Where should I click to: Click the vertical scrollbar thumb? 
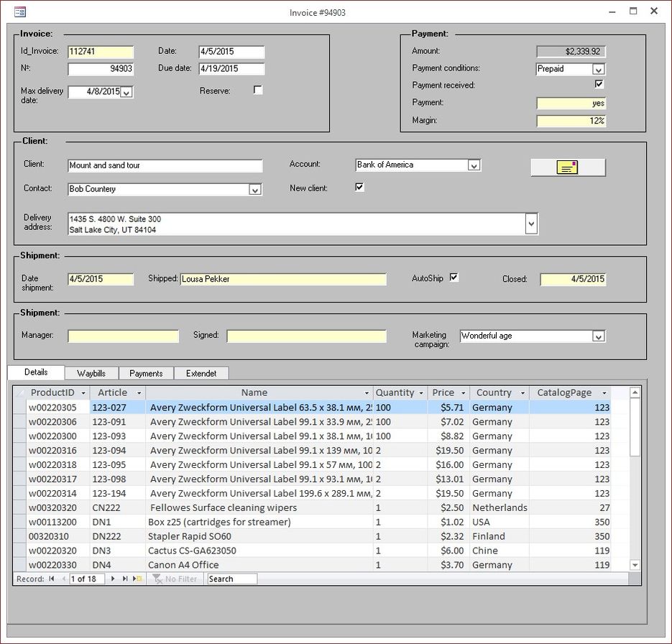(635, 427)
